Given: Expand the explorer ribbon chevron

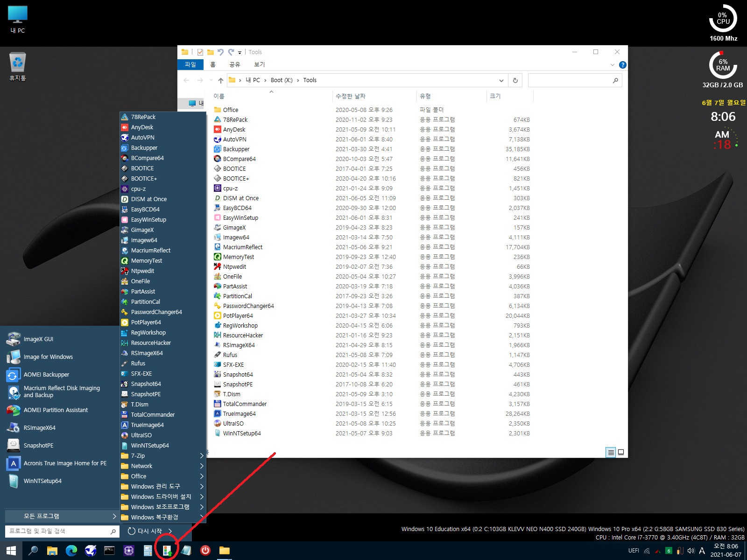Looking at the screenshot, I should pos(613,65).
